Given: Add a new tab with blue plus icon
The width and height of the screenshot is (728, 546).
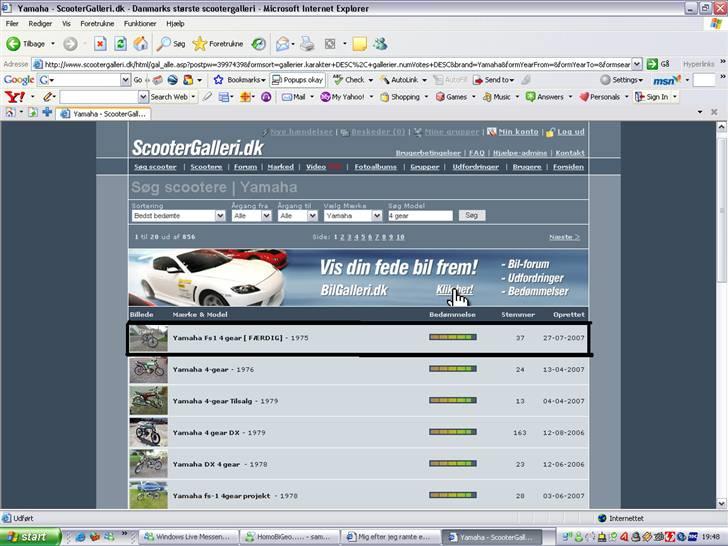Looking at the screenshot, I should [47, 112].
